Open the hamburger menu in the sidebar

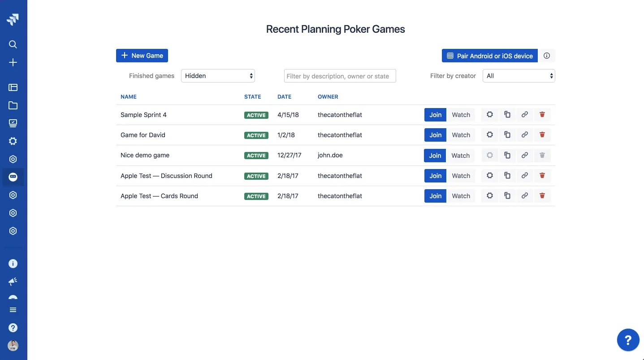13,309
